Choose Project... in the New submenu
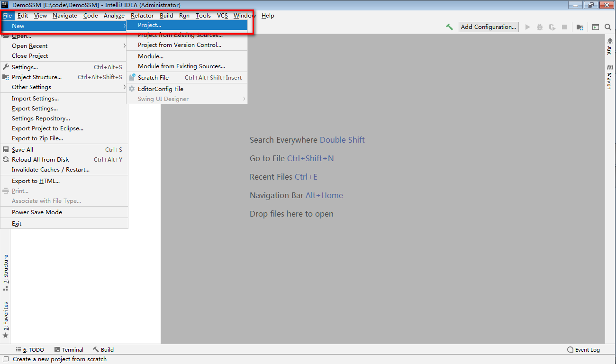The height and width of the screenshot is (364, 616). pos(187,25)
